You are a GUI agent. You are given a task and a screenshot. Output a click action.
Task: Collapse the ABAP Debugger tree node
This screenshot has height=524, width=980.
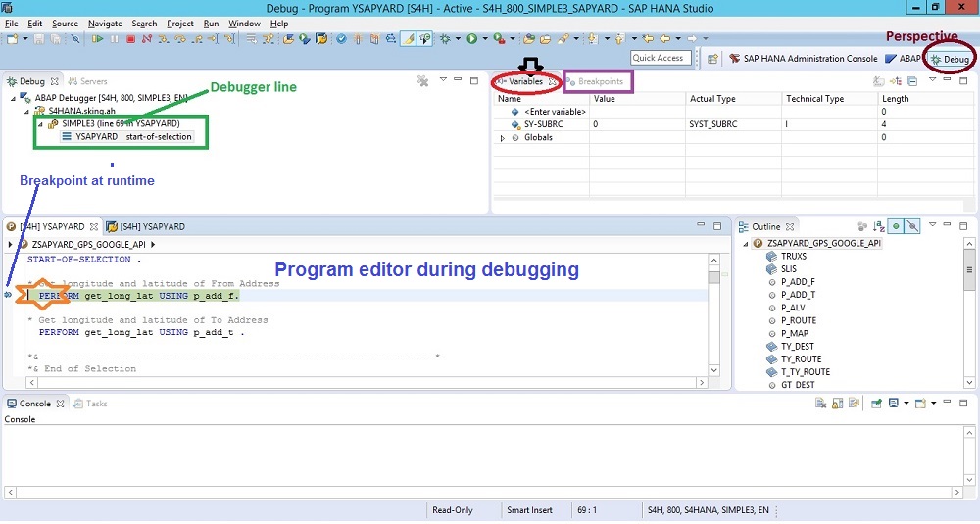click(x=13, y=98)
